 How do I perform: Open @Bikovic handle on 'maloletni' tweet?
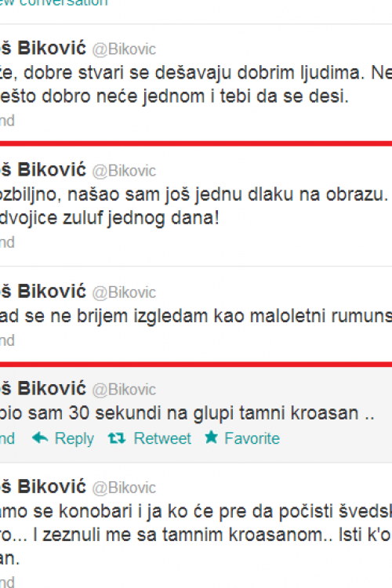[124, 292]
